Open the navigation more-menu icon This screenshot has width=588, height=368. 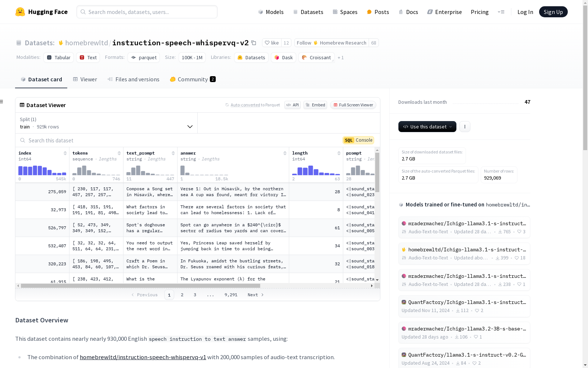tap(501, 12)
